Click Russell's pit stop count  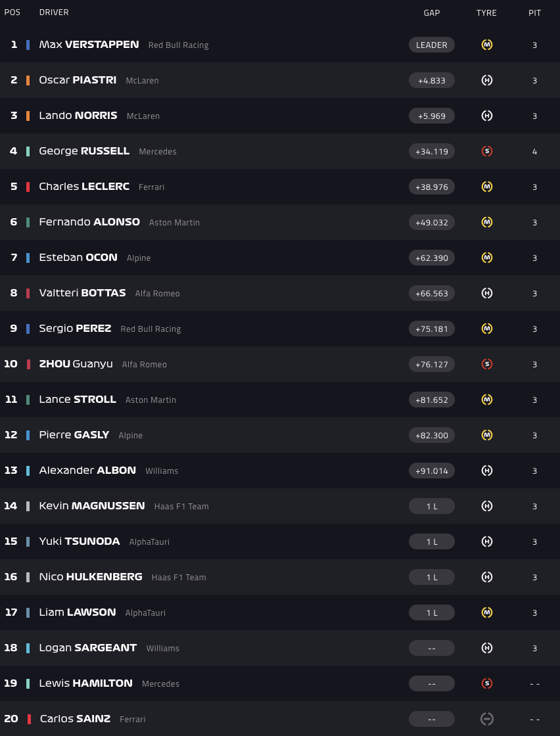(x=535, y=151)
